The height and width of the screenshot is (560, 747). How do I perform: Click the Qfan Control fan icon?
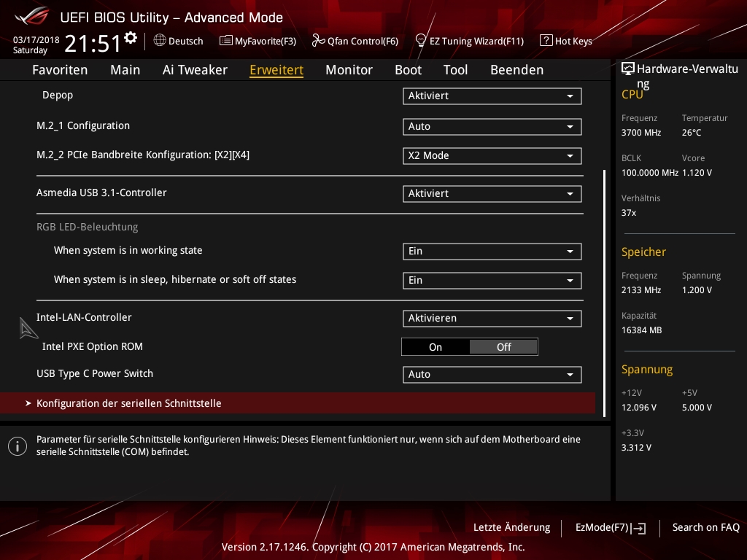coord(318,41)
